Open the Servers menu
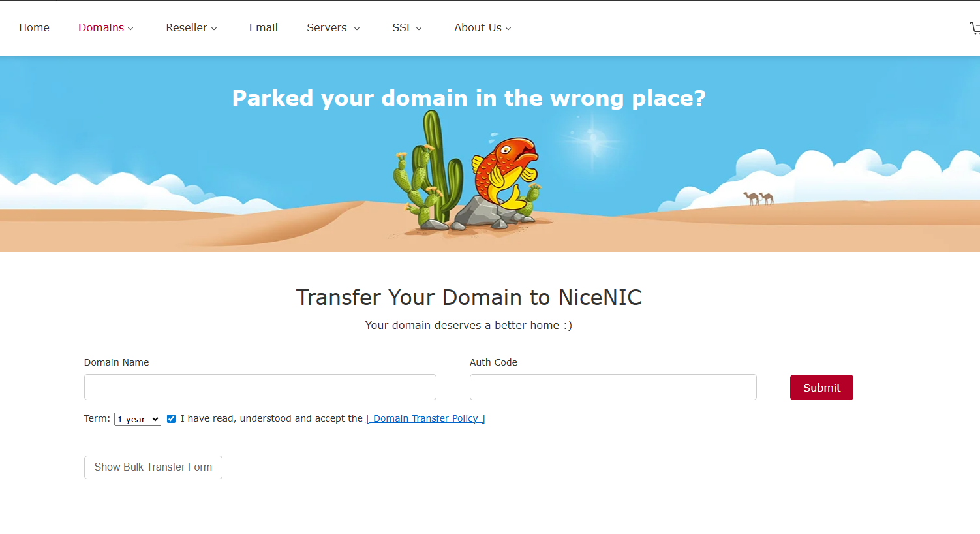The image size is (980, 534). point(326,27)
